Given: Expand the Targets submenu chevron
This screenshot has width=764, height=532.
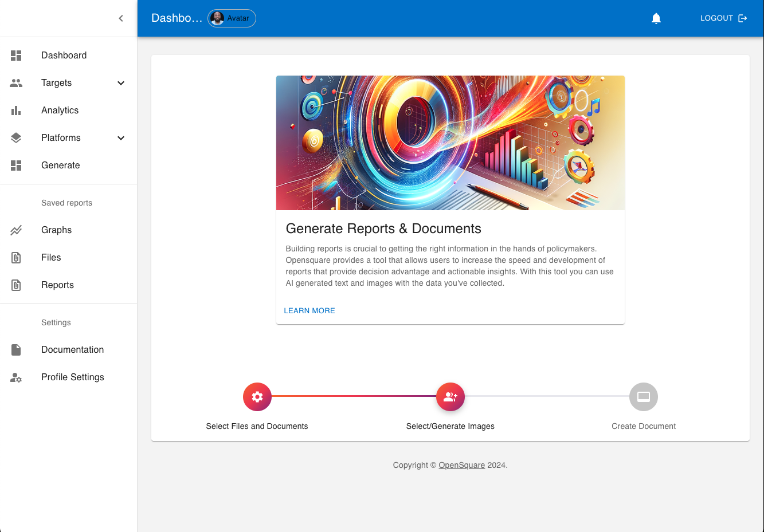Looking at the screenshot, I should [x=121, y=83].
